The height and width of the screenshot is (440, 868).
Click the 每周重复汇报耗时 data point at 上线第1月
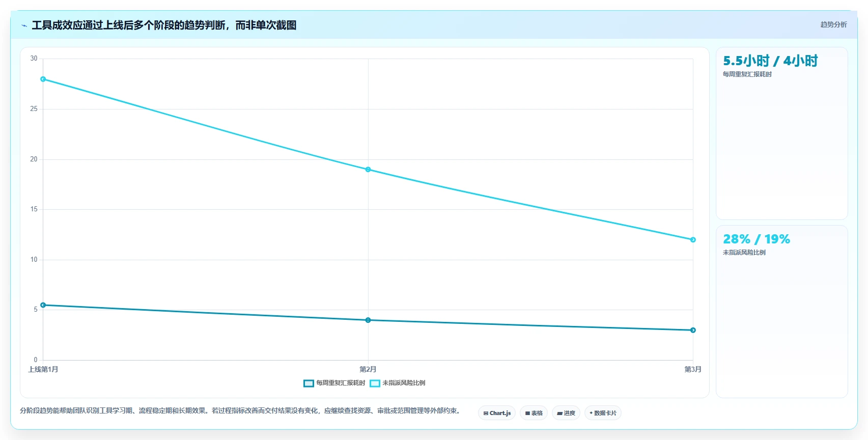(43, 305)
